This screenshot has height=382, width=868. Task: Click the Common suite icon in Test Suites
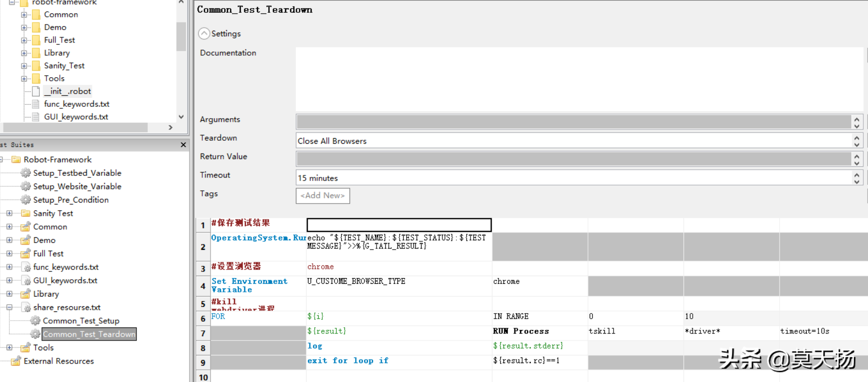tap(26, 227)
